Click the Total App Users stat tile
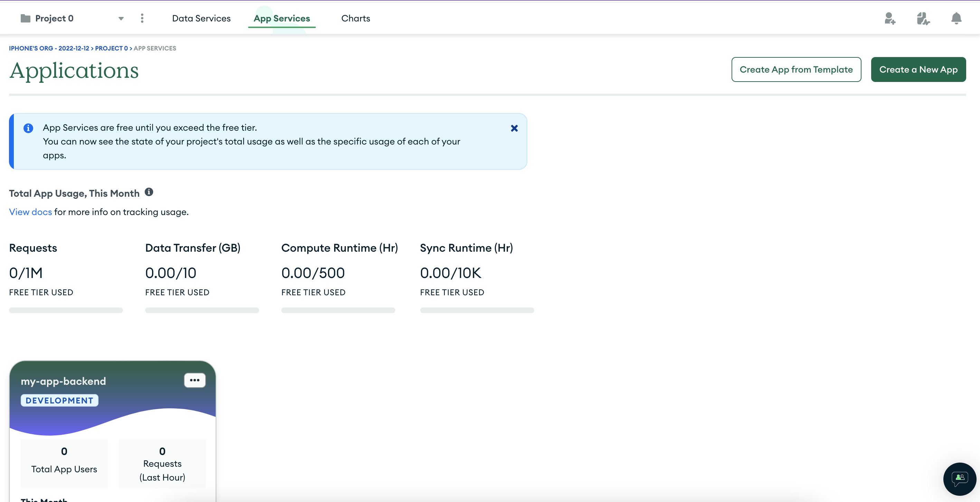 click(64, 463)
